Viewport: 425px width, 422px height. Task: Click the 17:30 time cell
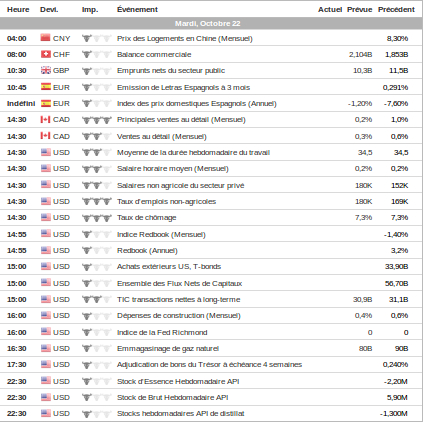click(17, 365)
